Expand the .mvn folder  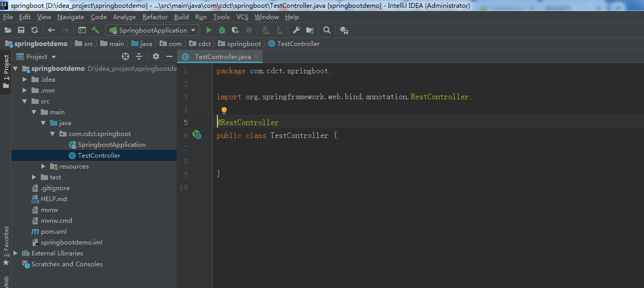(25, 90)
